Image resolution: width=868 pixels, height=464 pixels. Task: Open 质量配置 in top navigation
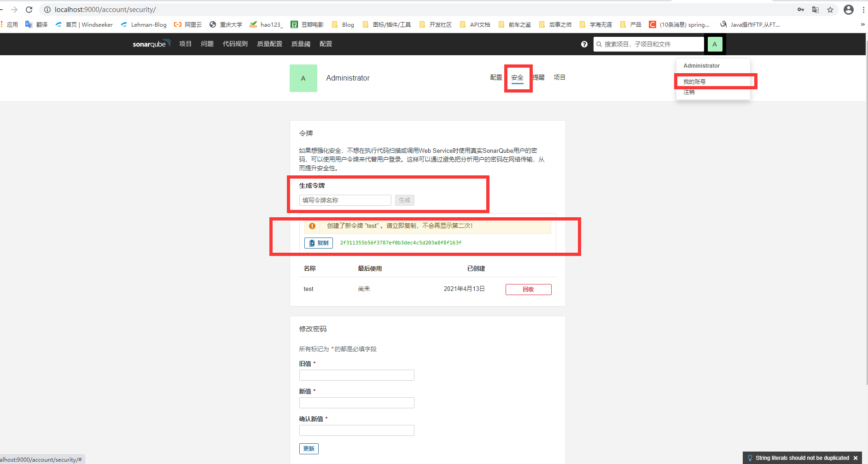pos(269,44)
